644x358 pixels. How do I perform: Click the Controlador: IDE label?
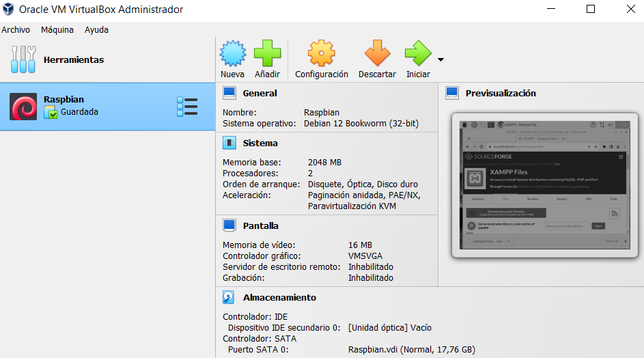255,317
